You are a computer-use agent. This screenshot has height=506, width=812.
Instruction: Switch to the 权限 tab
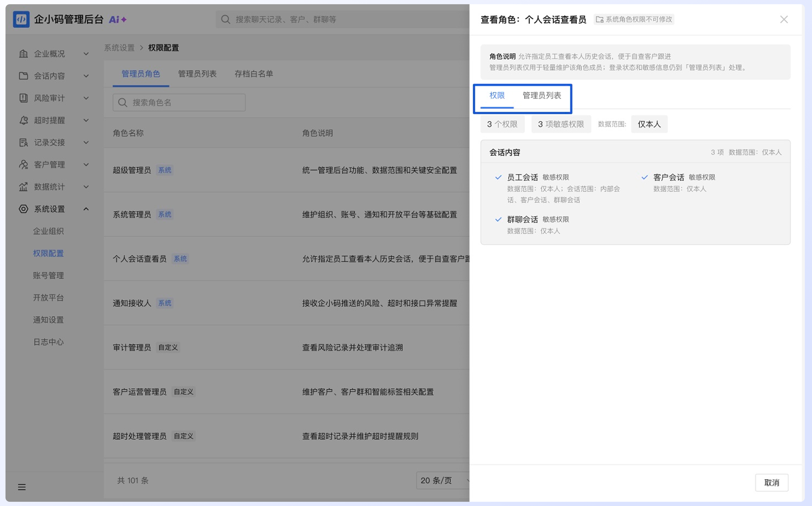pyautogui.click(x=497, y=95)
